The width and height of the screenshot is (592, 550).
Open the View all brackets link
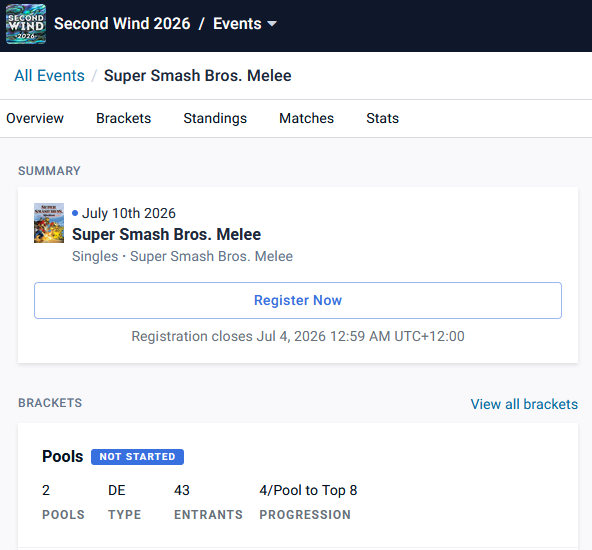tap(524, 404)
